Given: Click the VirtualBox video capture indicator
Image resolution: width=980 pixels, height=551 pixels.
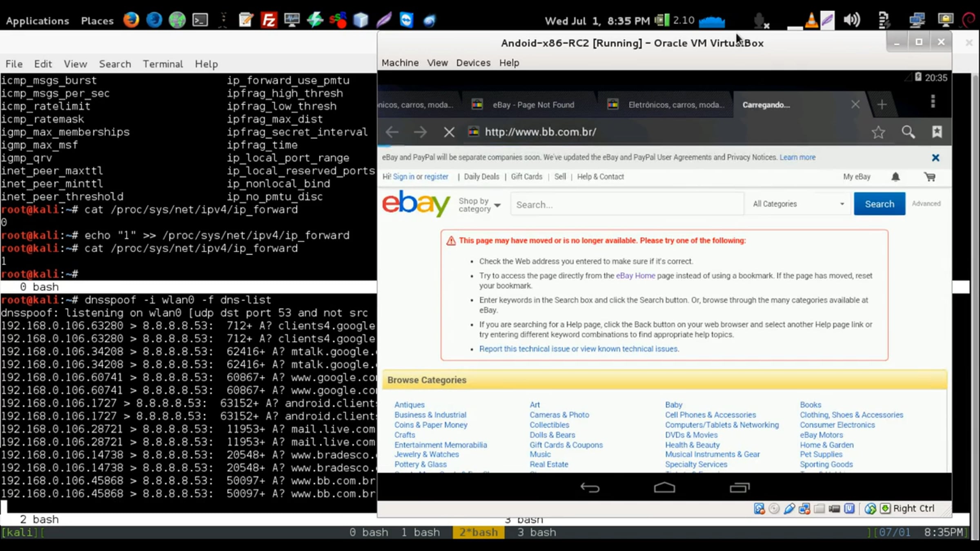Looking at the screenshot, I should pos(834,509).
